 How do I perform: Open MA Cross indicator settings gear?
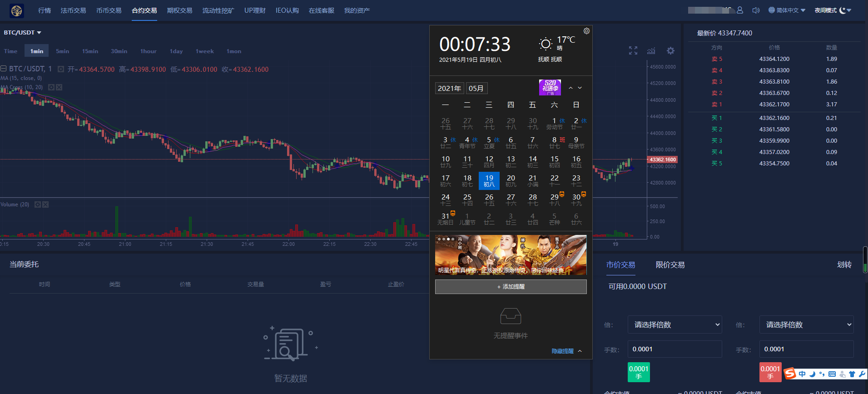(51, 87)
